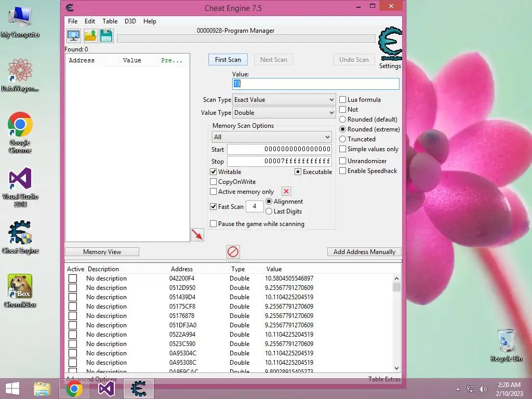Show hidden tray icons arrow
The width and height of the screenshot is (532, 399).
458,389
